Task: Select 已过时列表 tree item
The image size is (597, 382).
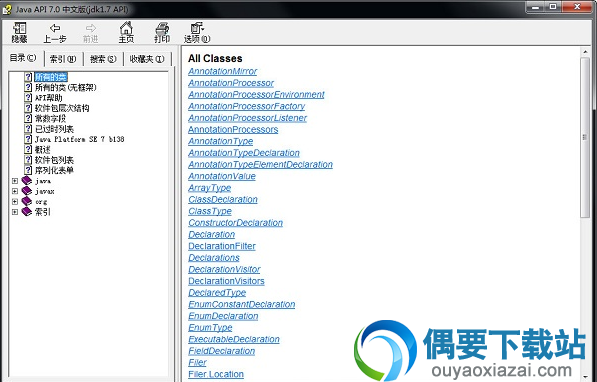Action: 54,129
